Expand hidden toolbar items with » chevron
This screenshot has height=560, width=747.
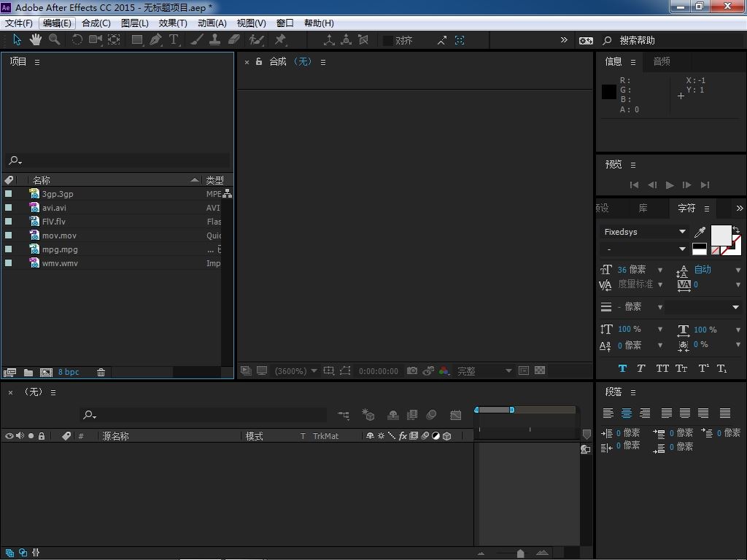pyautogui.click(x=564, y=40)
